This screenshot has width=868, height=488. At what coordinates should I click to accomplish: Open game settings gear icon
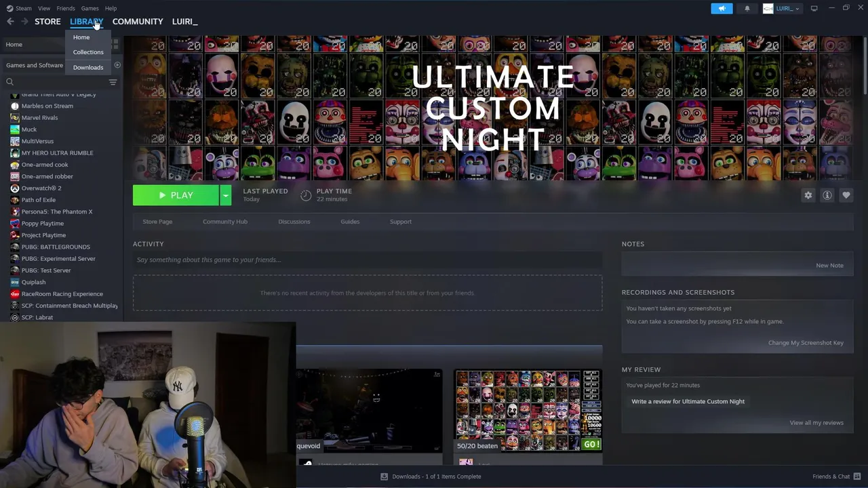tap(808, 195)
